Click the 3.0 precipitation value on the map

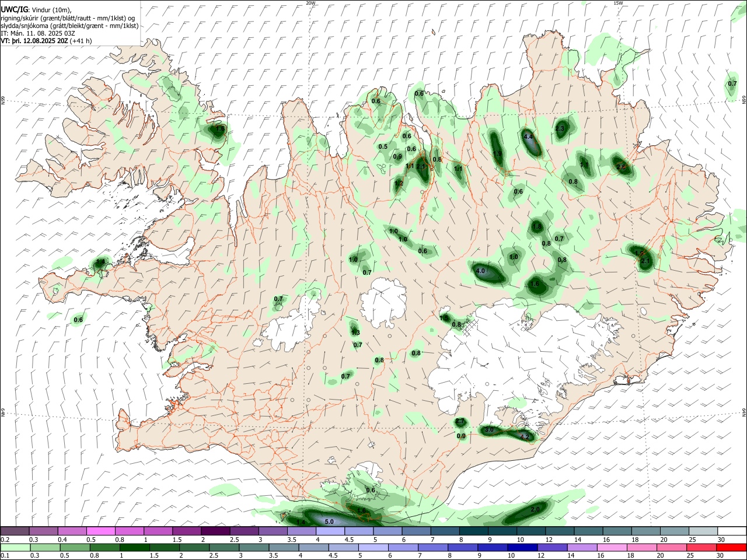pos(490,429)
